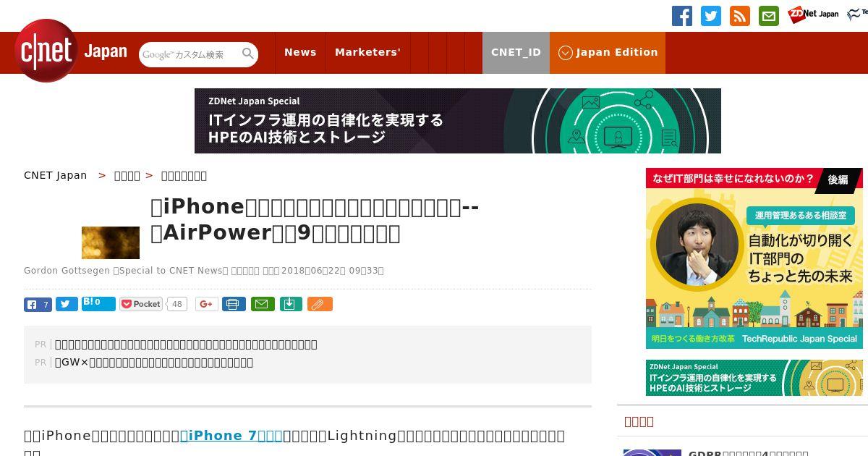The image size is (868, 456).
Task: Bookmark article with Hatena B! button
Action: click(98, 303)
